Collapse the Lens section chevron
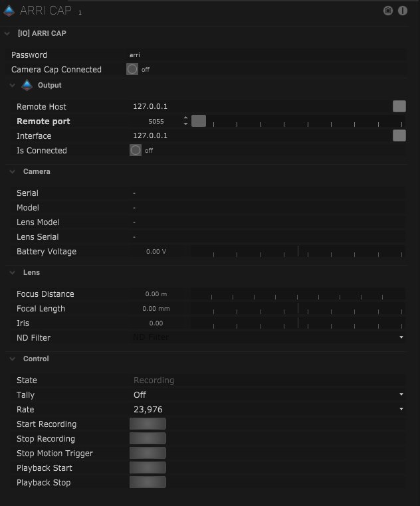This screenshot has width=420, height=506. [12, 272]
